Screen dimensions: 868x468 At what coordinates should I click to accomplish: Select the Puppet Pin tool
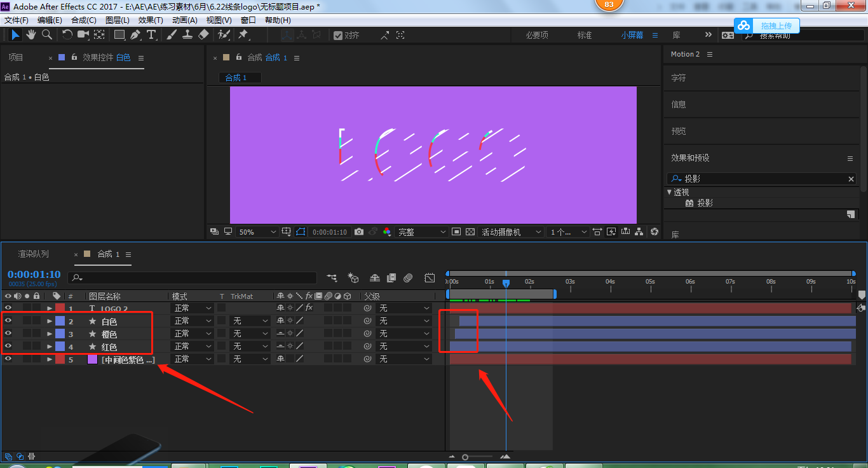[243, 34]
